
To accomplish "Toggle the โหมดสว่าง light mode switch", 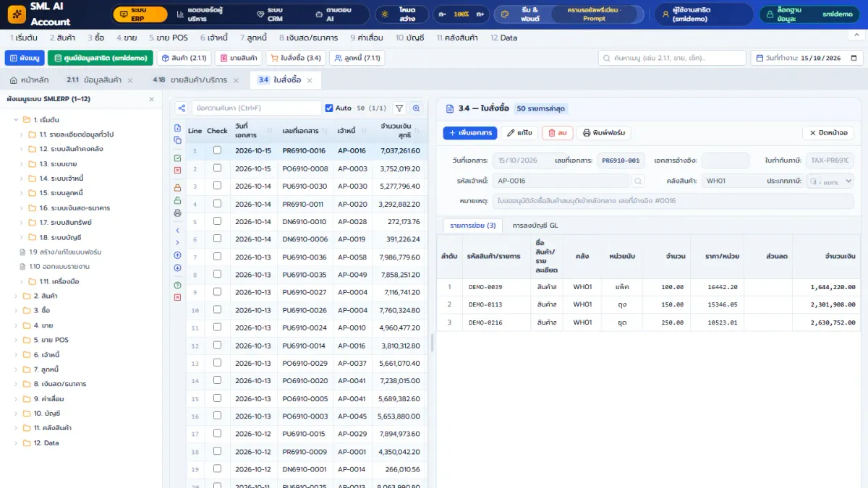I will [401, 14].
